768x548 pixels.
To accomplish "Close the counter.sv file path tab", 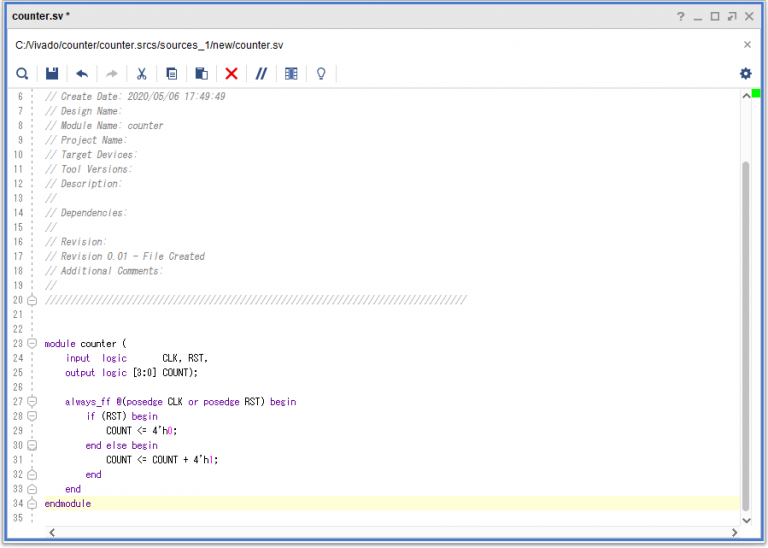I will click(x=747, y=45).
